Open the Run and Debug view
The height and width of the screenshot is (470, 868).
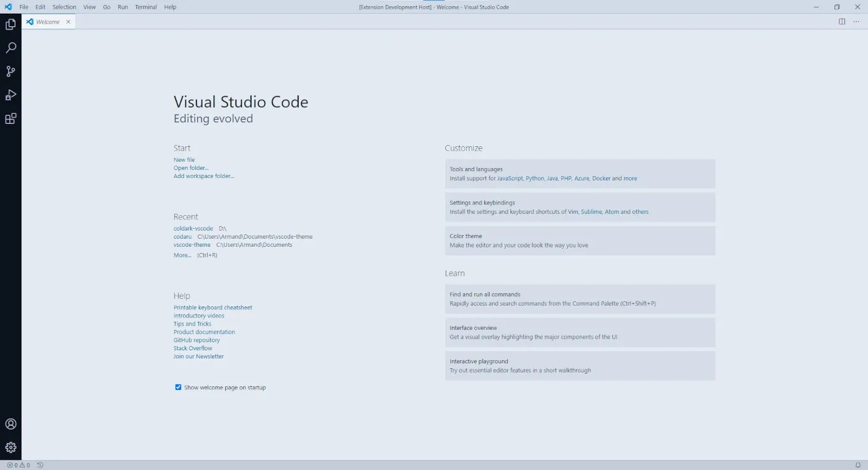click(11, 95)
